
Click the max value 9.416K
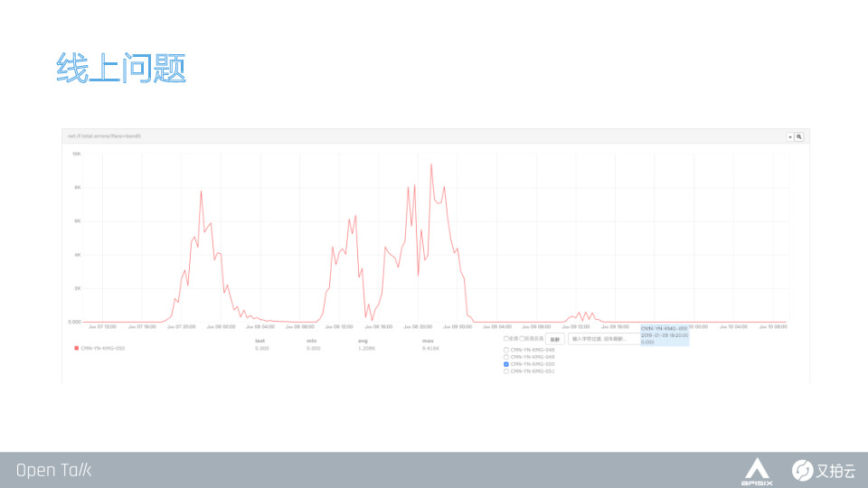click(430, 349)
